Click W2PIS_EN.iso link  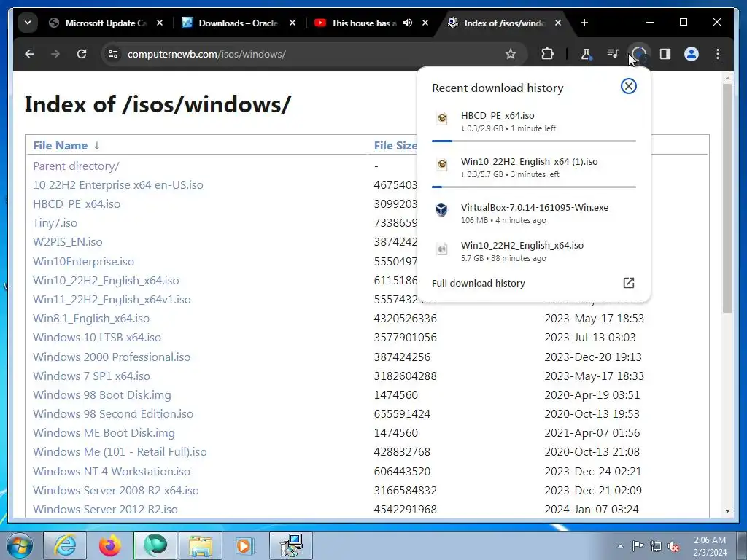pos(67,242)
